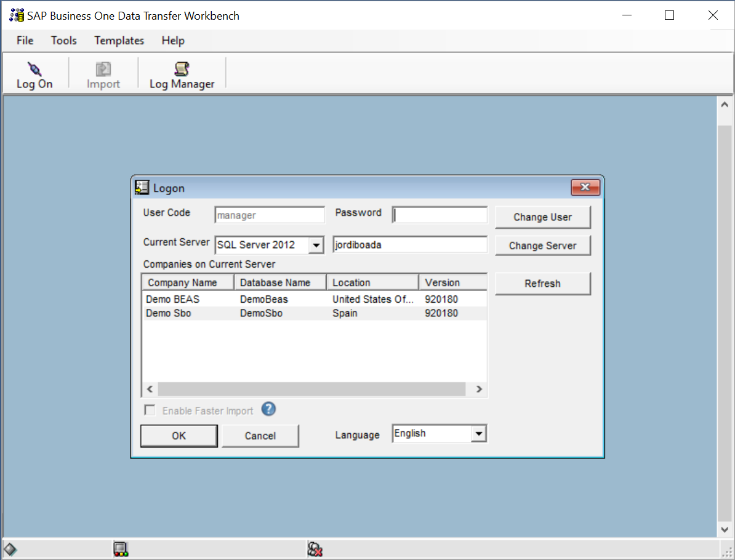The height and width of the screenshot is (560, 735).
Task: Click the 'DemoBeas' database name cell
Action: coord(264,299)
